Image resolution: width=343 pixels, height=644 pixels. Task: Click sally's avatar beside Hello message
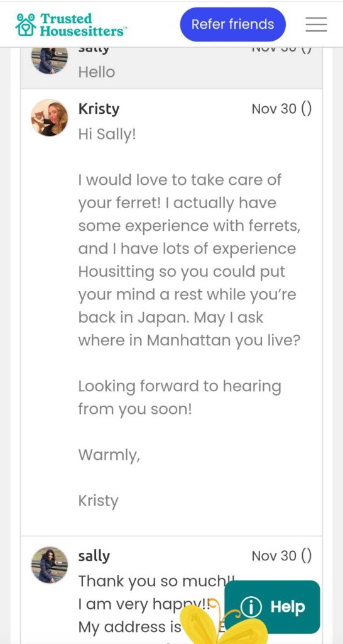pos(49,60)
